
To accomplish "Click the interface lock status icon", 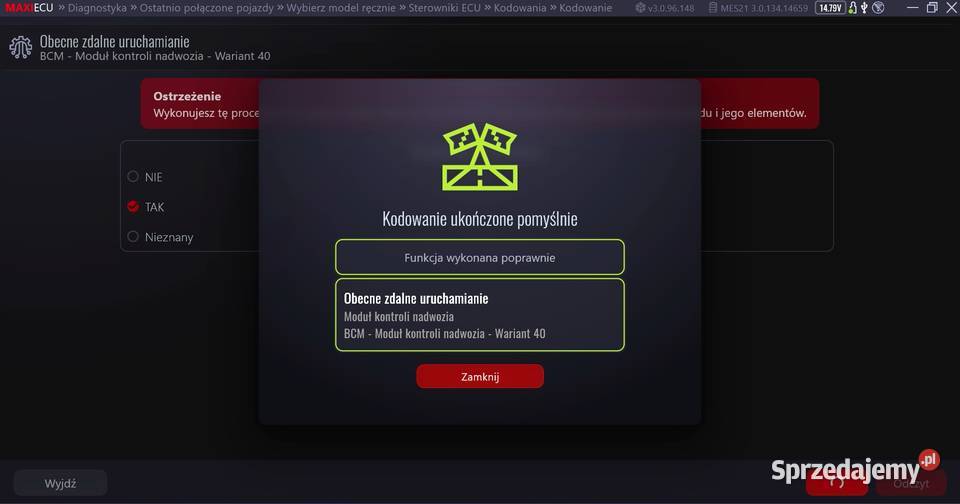I will 852,8.
